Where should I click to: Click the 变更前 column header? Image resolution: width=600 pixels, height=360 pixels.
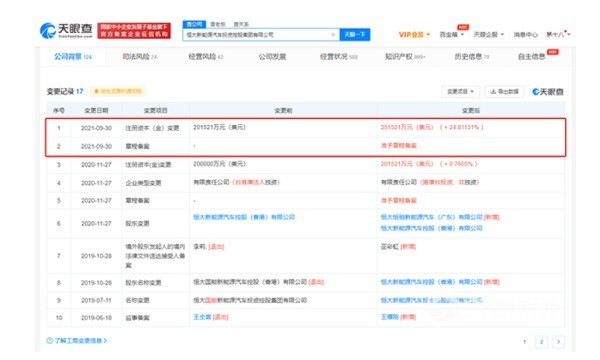[283, 111]
